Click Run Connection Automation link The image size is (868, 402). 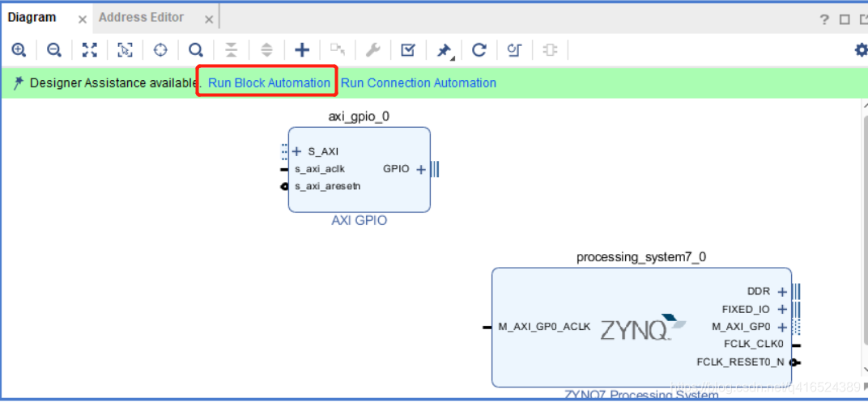click(x=419, y=83)
